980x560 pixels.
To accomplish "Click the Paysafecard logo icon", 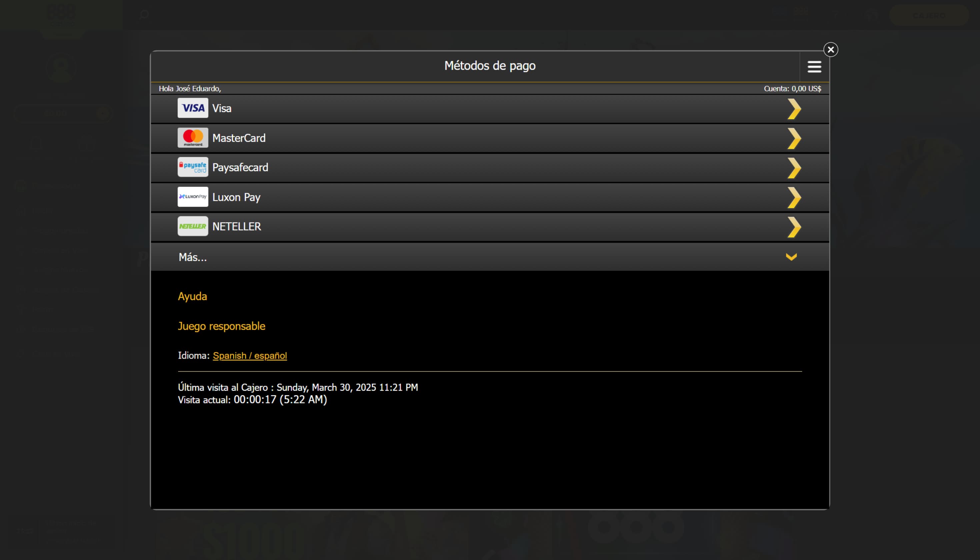I will click(x=193, y=167).
